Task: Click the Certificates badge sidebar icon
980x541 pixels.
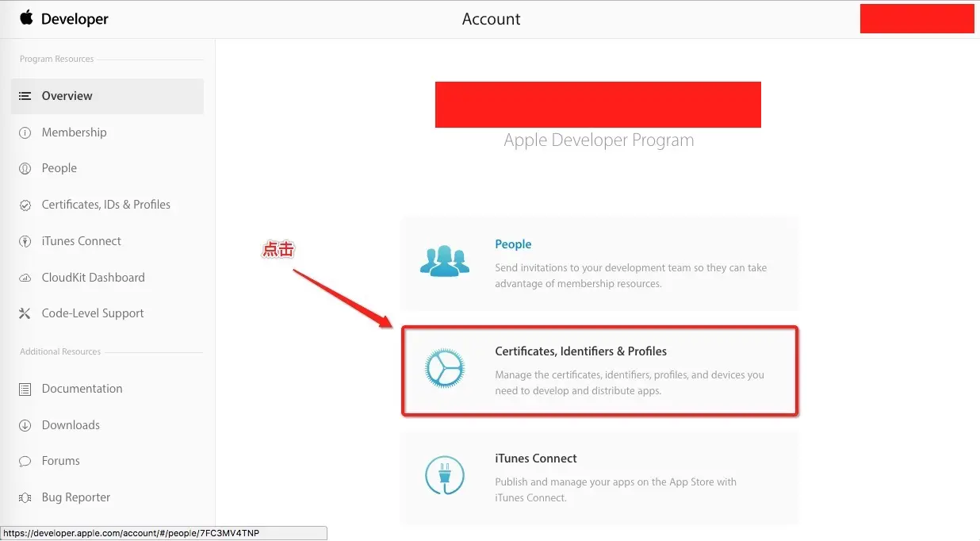Action: [x=25, y=205]
